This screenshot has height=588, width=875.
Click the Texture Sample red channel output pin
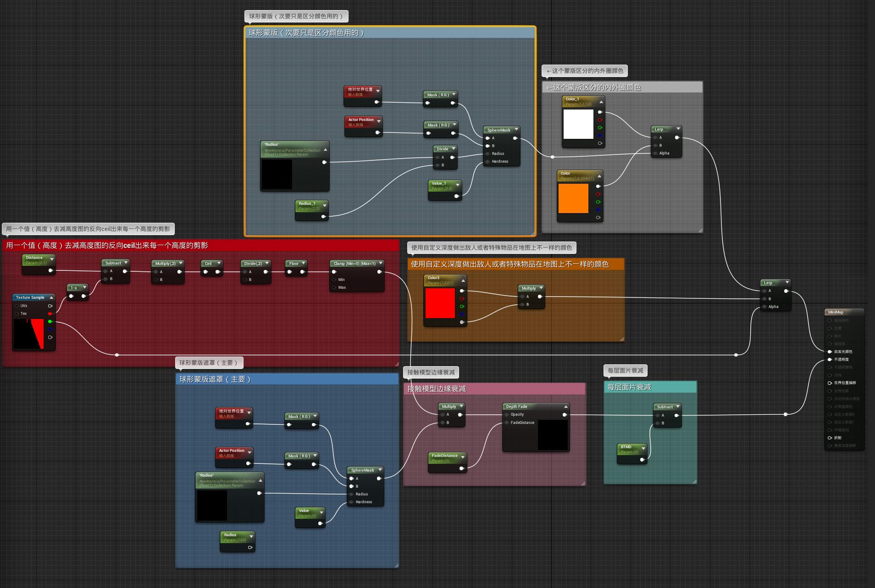(50, 313)
